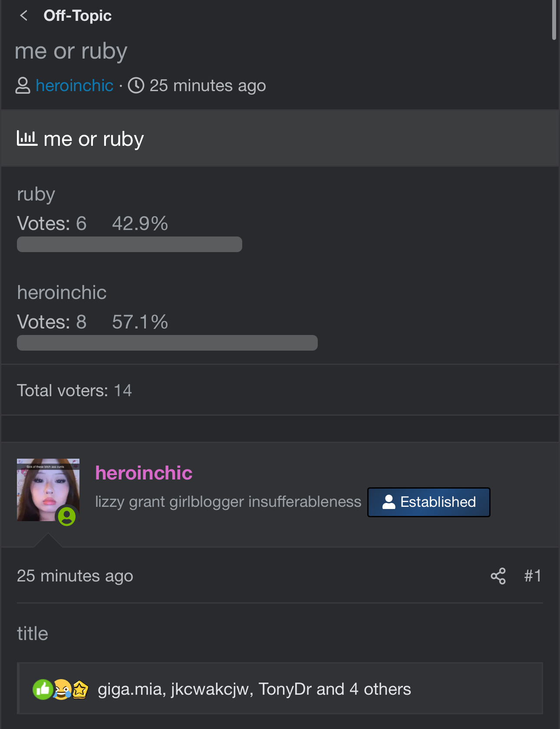Click the star reaction icon
Image resolution: width=560 pixels, height=729 pixels.
80,689
